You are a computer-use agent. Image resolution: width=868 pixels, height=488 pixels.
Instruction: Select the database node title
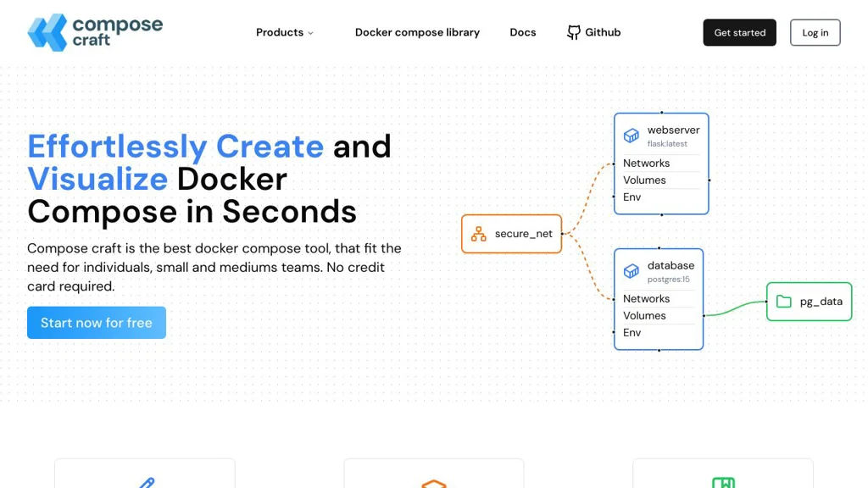(670, 265)
